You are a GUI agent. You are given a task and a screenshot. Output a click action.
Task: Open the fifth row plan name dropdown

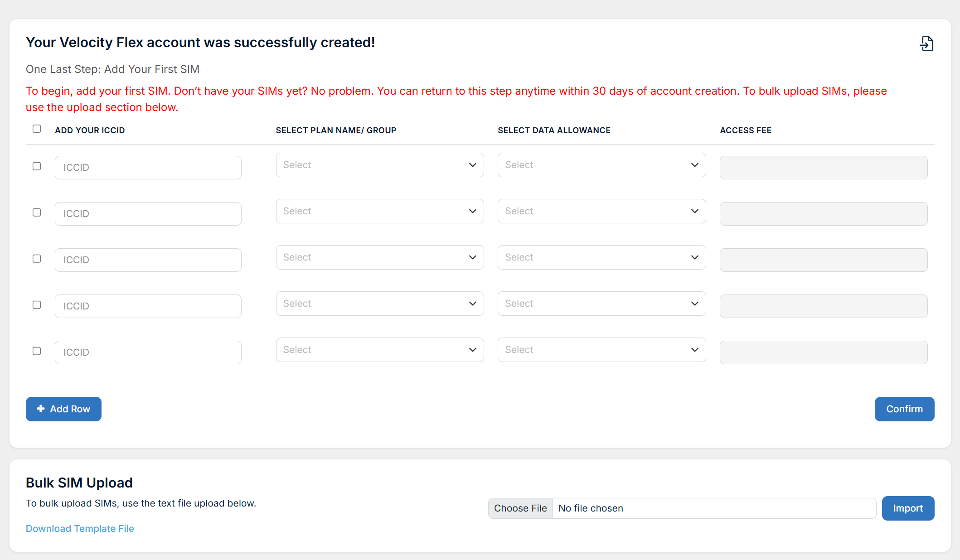point(380,350)
